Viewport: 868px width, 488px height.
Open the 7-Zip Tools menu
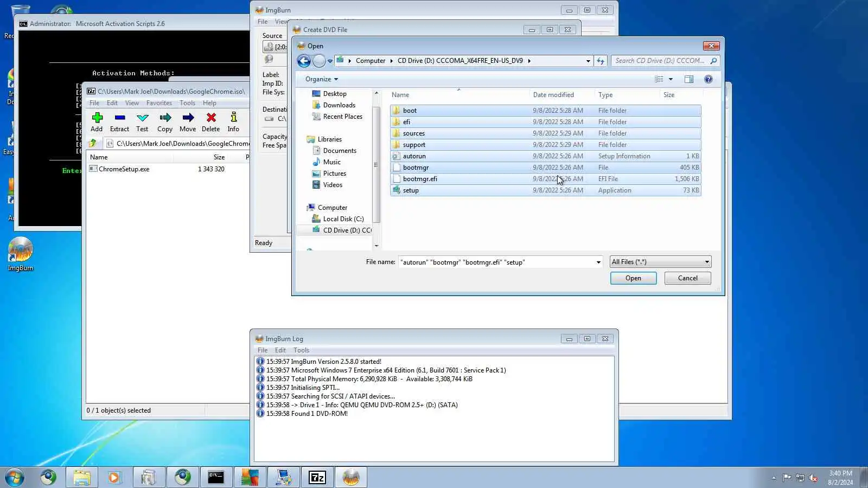(187, 103)
